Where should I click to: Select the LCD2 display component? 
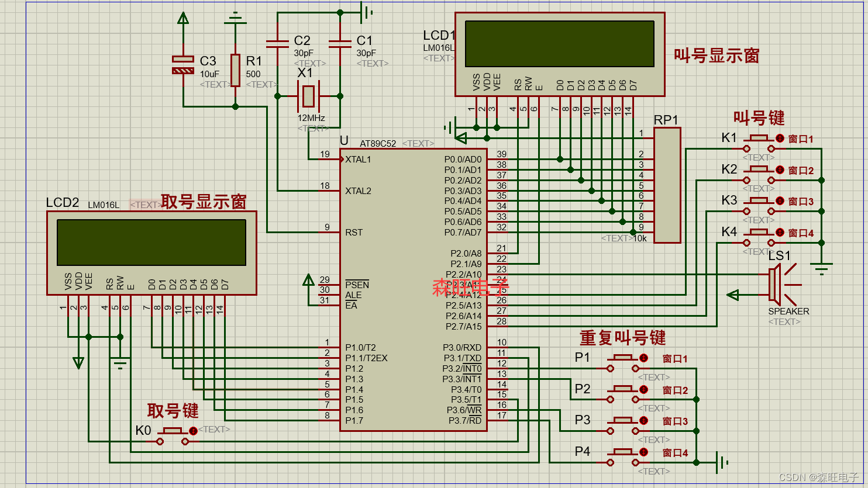(x=151, y=253)
